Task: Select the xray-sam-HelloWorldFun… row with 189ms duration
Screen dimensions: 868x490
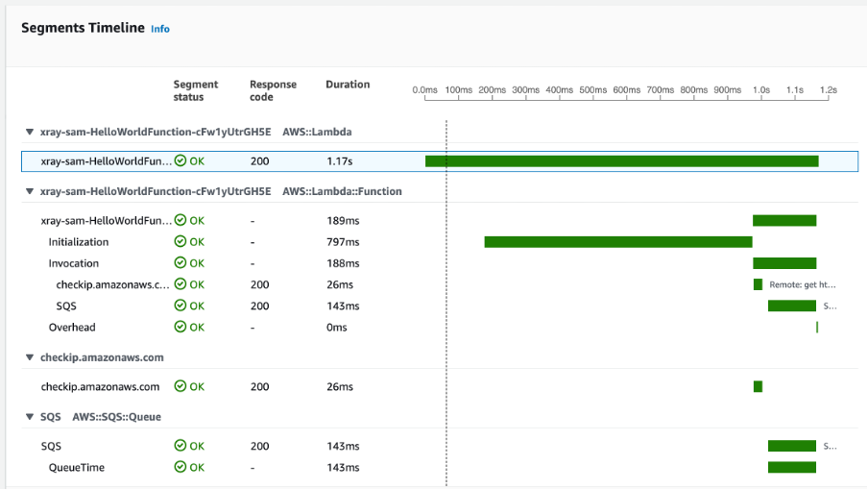Action: 107,220
